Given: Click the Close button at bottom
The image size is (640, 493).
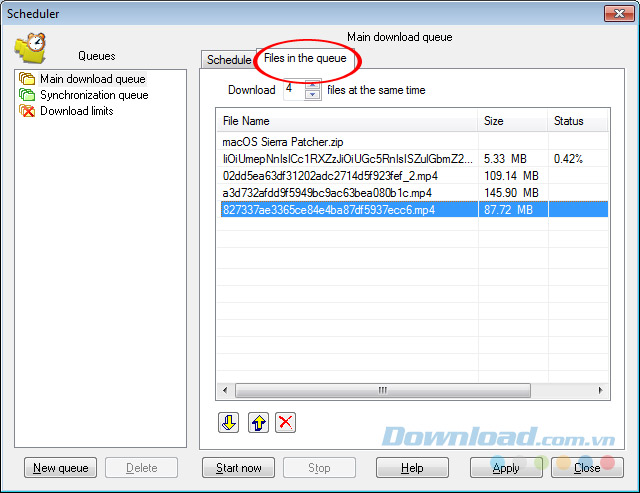Looking at the screenshot, I should pos(587,468).
